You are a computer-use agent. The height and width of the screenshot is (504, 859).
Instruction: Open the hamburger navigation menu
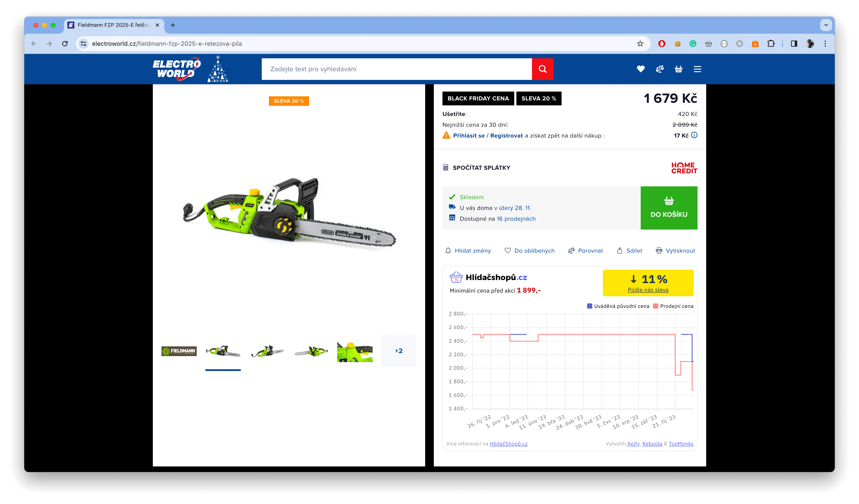click(698, 69)
